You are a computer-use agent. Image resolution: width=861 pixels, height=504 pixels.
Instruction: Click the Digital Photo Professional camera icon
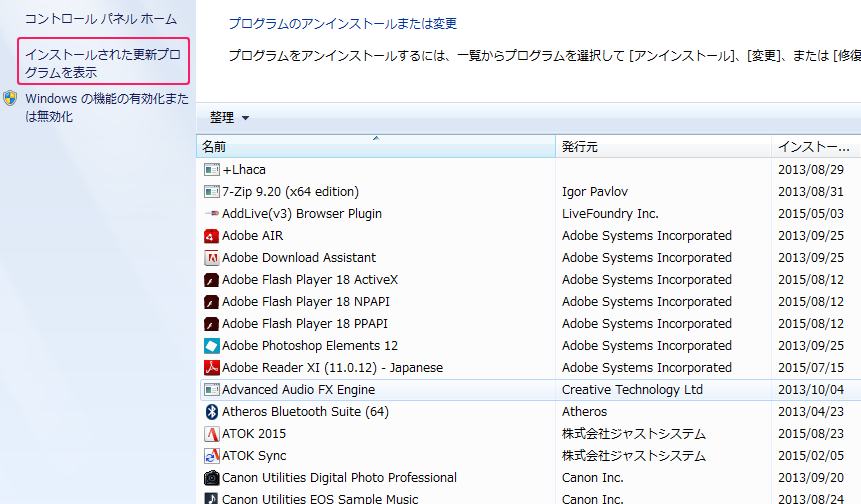click(x=211, y=478)
